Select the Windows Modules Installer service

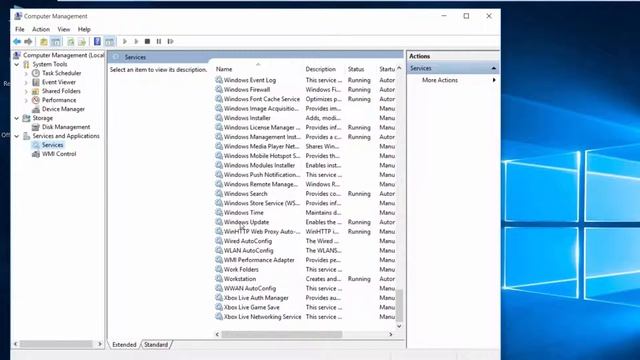[x=259, y=165]
